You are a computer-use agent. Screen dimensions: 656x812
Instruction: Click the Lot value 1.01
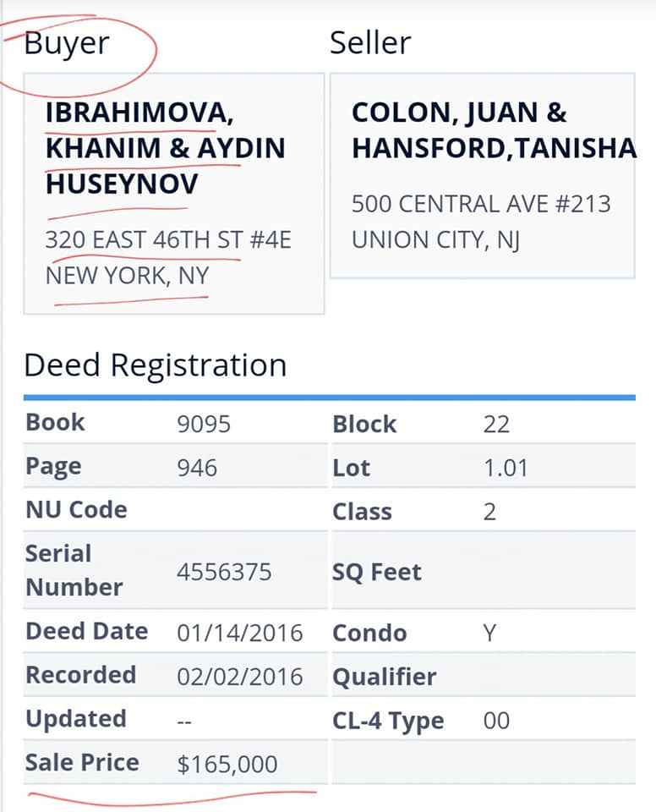[x=505, y=468]
